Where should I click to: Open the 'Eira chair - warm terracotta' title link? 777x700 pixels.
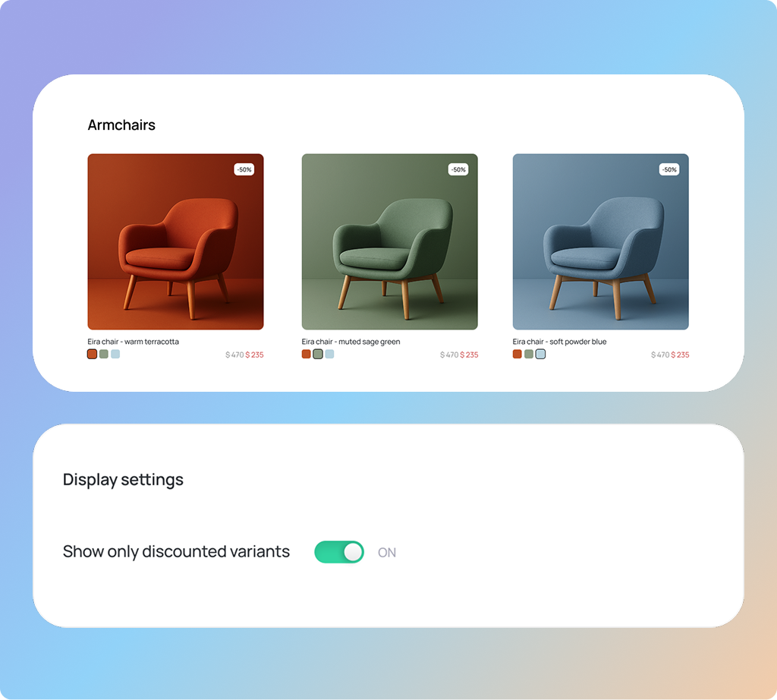click(134, 342)
